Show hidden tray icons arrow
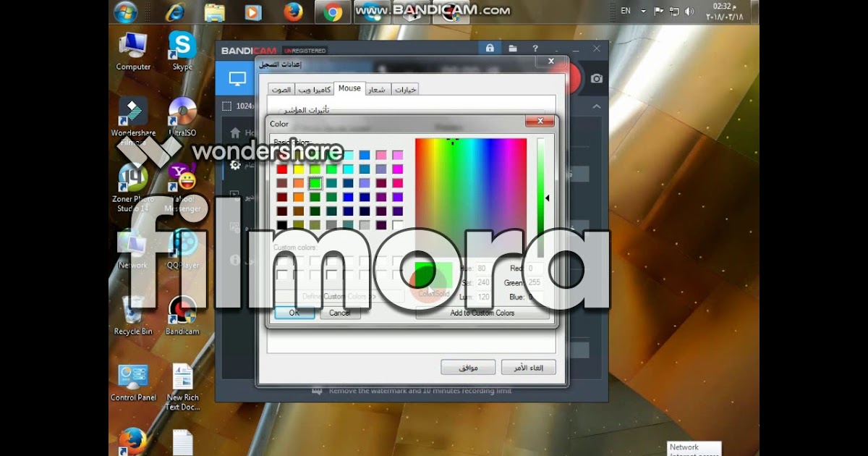The height and width of the screenshot is (456, 868). tap(643, 12)
